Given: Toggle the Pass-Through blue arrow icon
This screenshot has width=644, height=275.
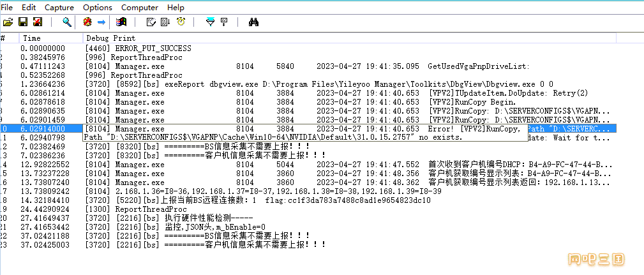Looking at the screenshot, I should pos(101,22).
